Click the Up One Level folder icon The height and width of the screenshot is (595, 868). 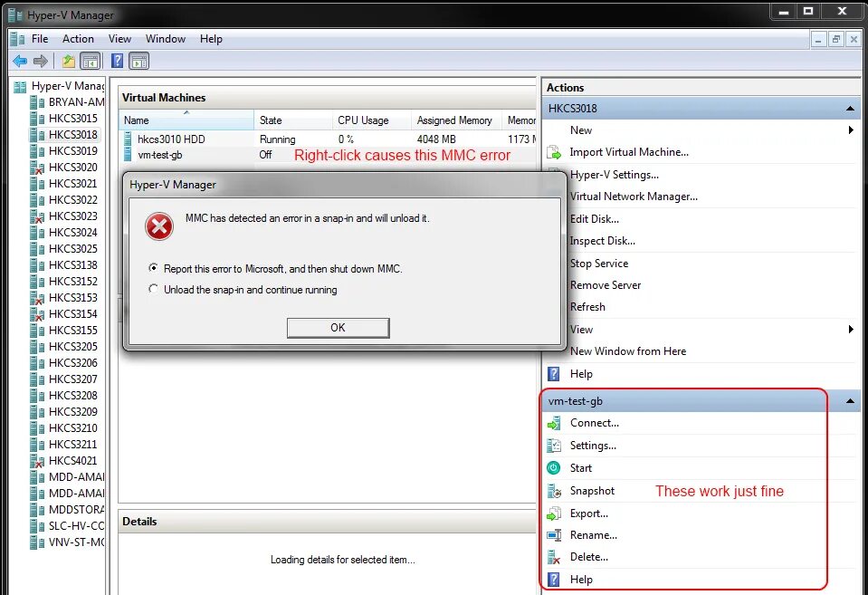[68, 61]
